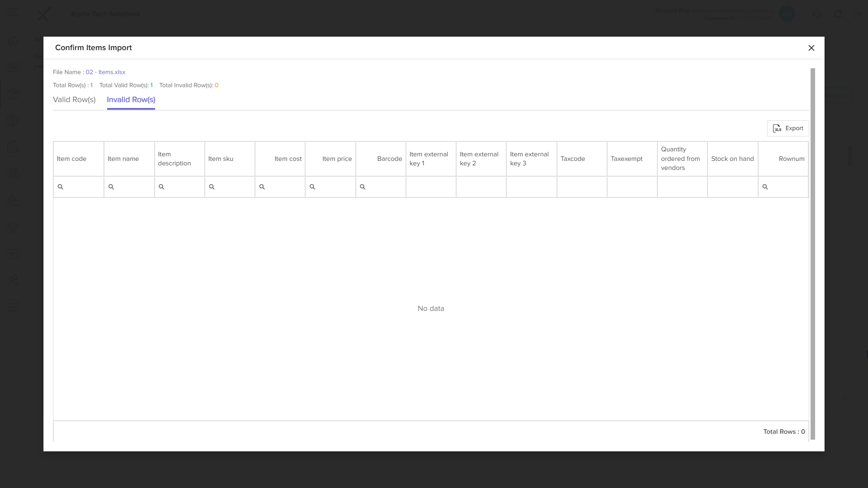Switch to the Valid Row(s) tab
Viewport: 868px width, 488px height.
tap(74, 100)
